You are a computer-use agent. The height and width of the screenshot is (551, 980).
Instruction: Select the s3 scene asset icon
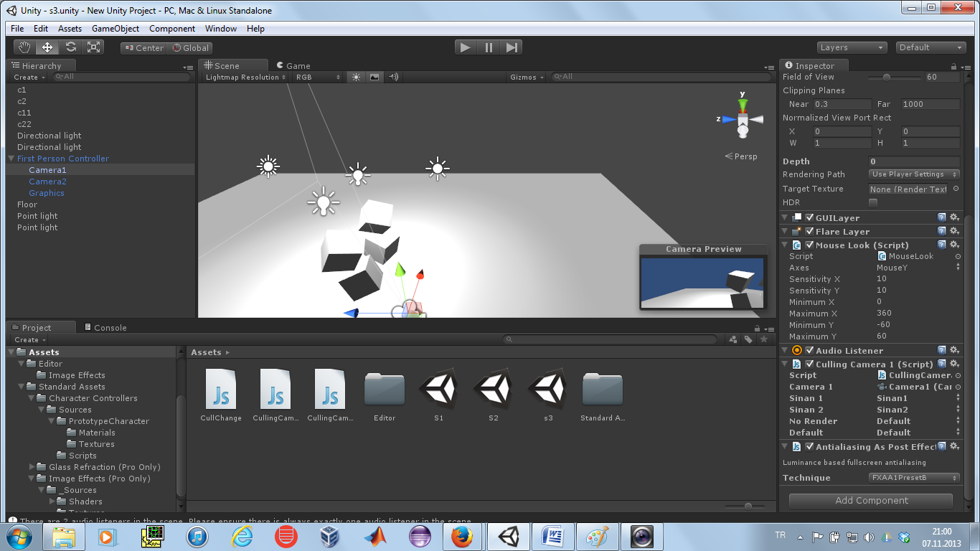pyautogui.click(x=547, y=388)
